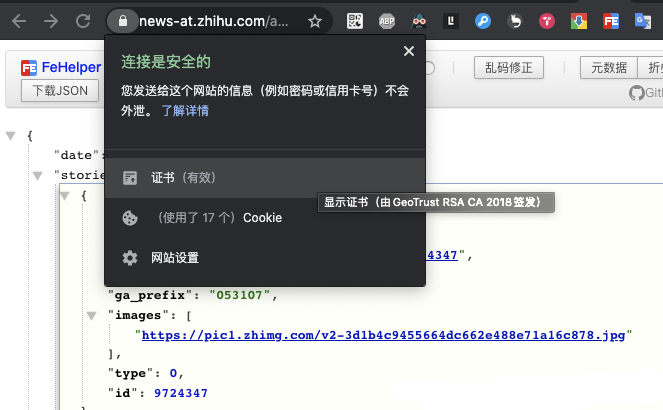
Task: Go forward in browser history
Action: point(51,21)
